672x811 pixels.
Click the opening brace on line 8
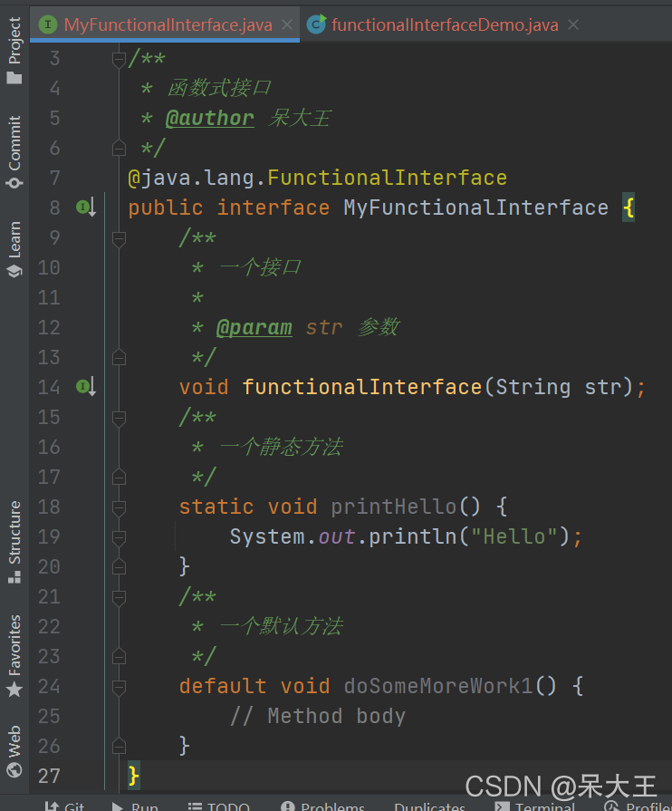pos(628,208)
